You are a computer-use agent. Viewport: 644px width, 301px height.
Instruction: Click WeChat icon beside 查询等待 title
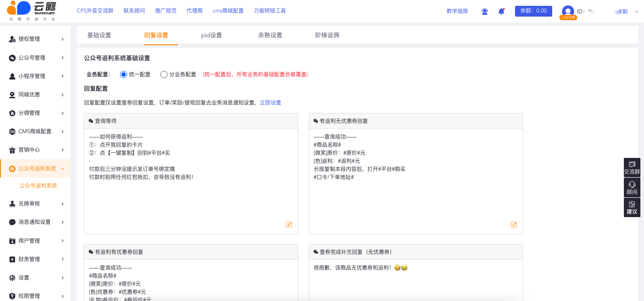tap(91, 121)
